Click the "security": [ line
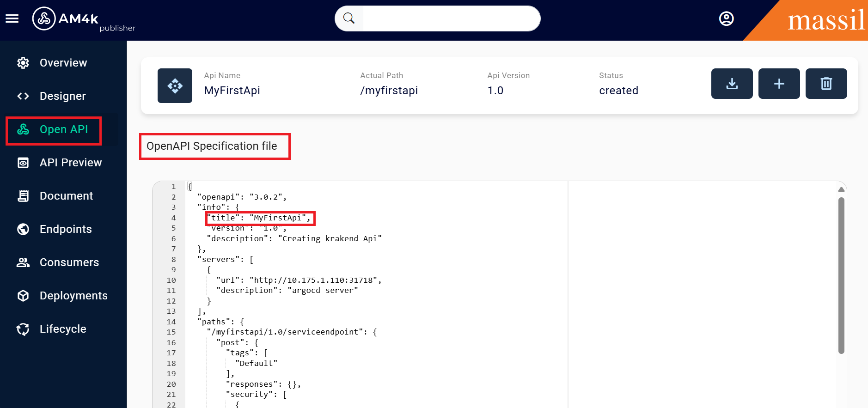This screenshot has width=868, height=408. tap(257, 394)
